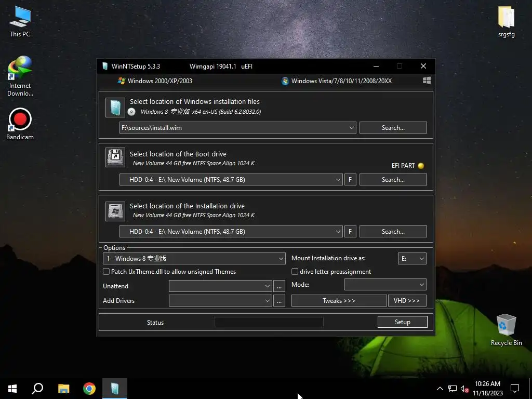
Task: Open the Tweaks >>> panel
Action: [339, 301]
